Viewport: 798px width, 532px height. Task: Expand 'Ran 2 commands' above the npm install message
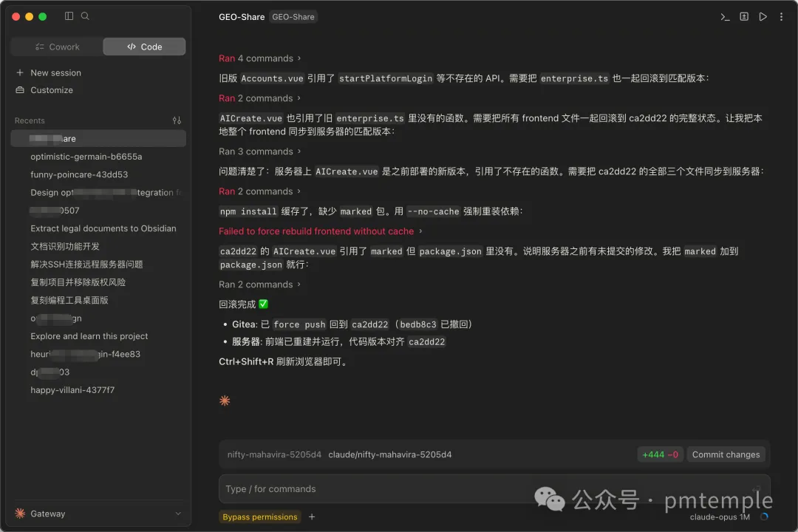point(259,191)
